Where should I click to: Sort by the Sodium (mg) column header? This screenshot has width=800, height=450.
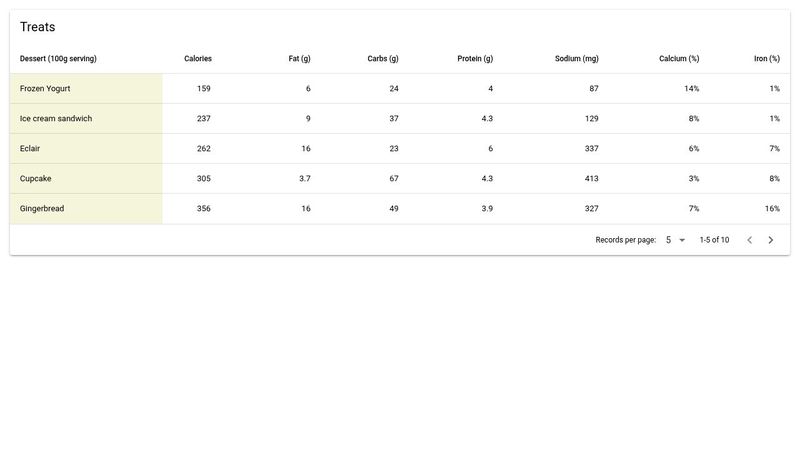pyautogui.click(x=577, y=59)
